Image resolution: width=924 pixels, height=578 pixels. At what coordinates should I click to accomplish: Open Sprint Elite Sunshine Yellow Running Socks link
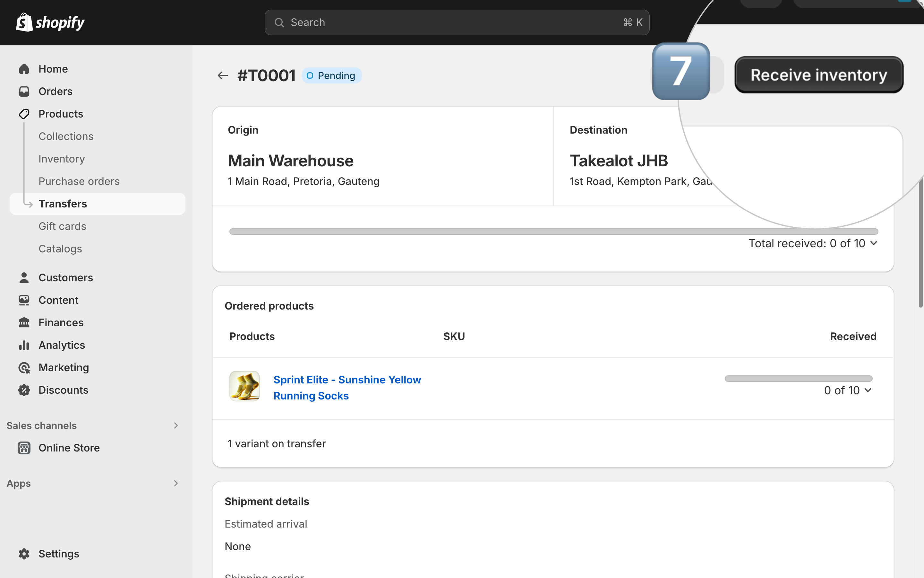point(347,388)
